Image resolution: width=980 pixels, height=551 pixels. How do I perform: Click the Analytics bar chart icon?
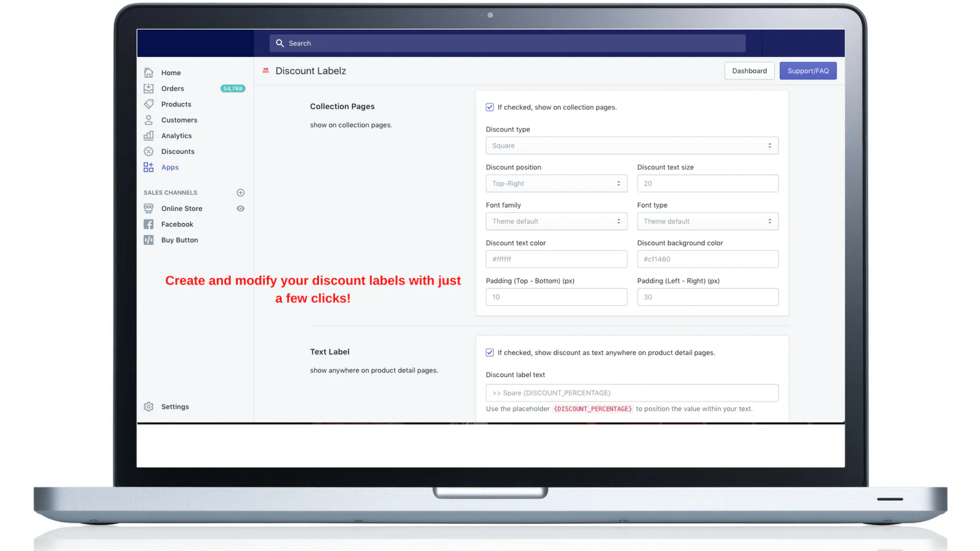pos(148,136)
